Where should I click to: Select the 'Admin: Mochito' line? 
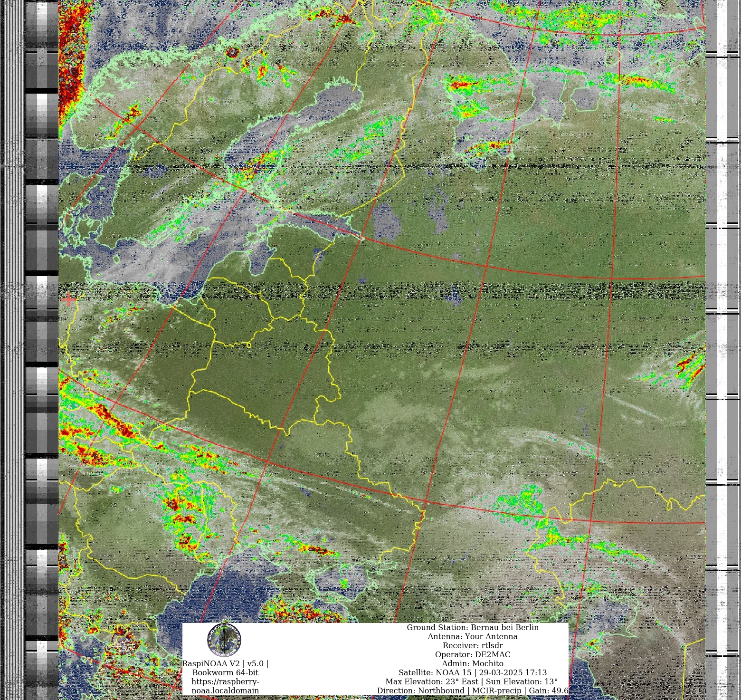473,663
